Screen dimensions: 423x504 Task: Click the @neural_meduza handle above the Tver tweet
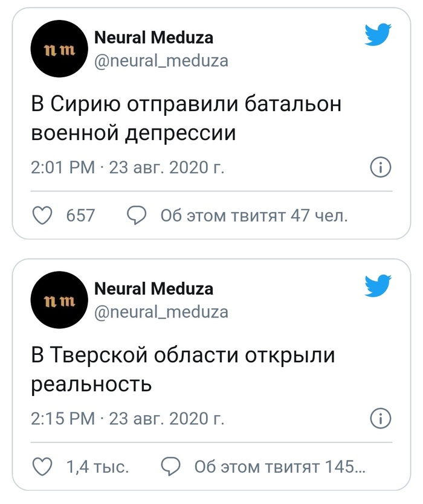[x=161, y=311]
